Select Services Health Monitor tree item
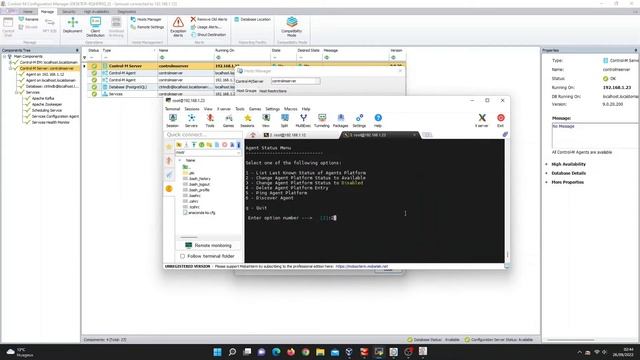Screen dimensions: 640x360 (50, 122)
